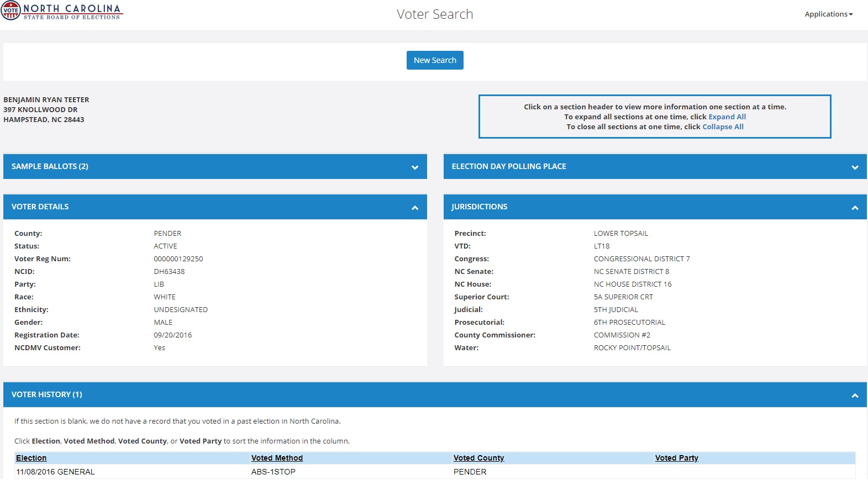Click the SAMPLE BALLOTS (2) header title
This screenshot has width=868, height=480.
click(50, 166)
